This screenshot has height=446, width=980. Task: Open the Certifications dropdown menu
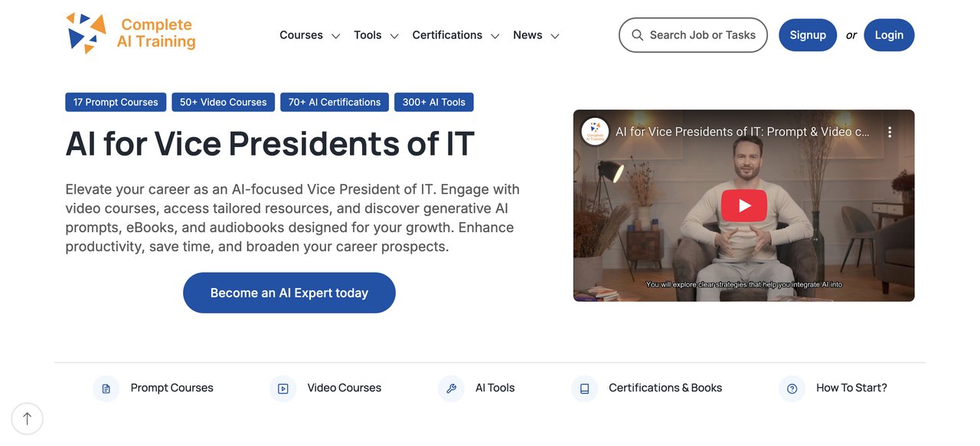(x=455, y=35)
